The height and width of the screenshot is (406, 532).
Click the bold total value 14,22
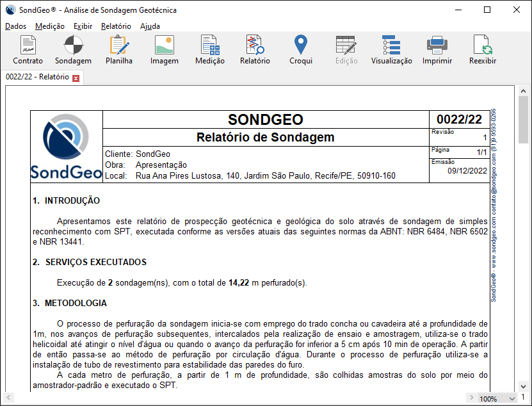pyautogui.click(x=239, y=283)
